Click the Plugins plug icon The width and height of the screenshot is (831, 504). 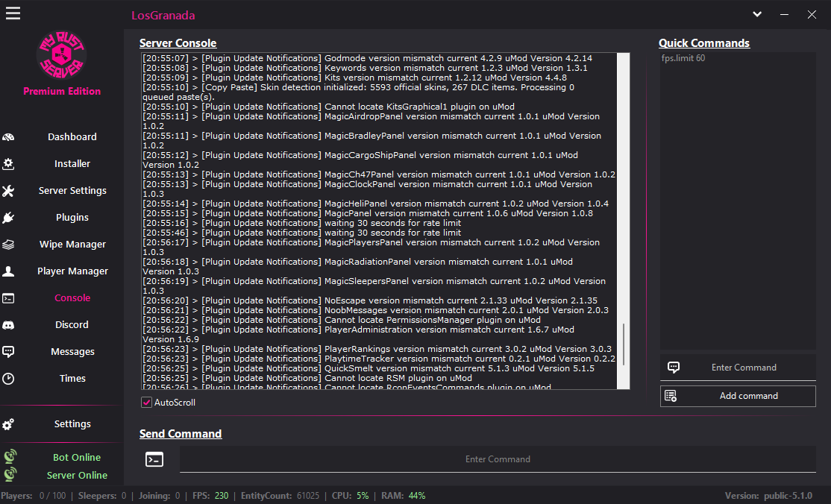click(8, 218)
